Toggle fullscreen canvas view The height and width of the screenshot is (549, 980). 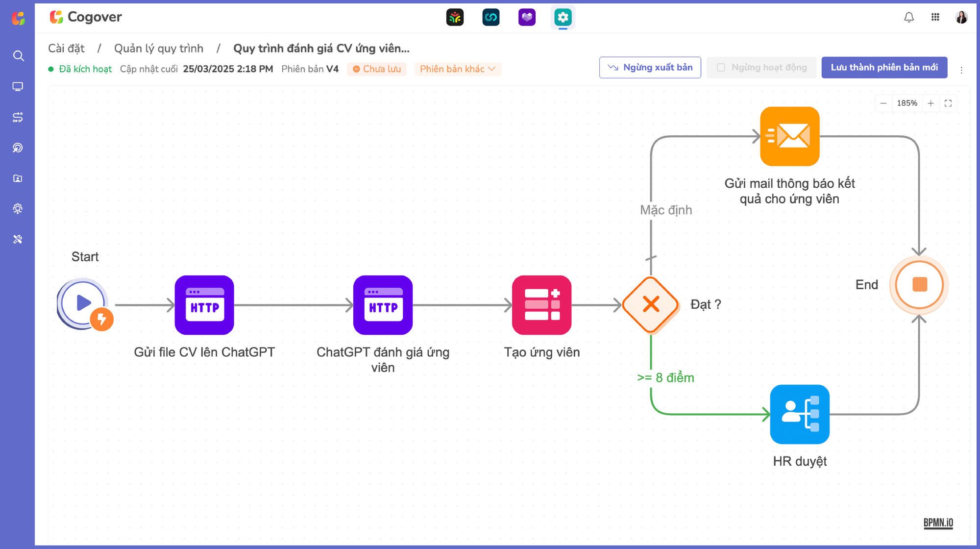pyautogui.click(x=948, y=103)
